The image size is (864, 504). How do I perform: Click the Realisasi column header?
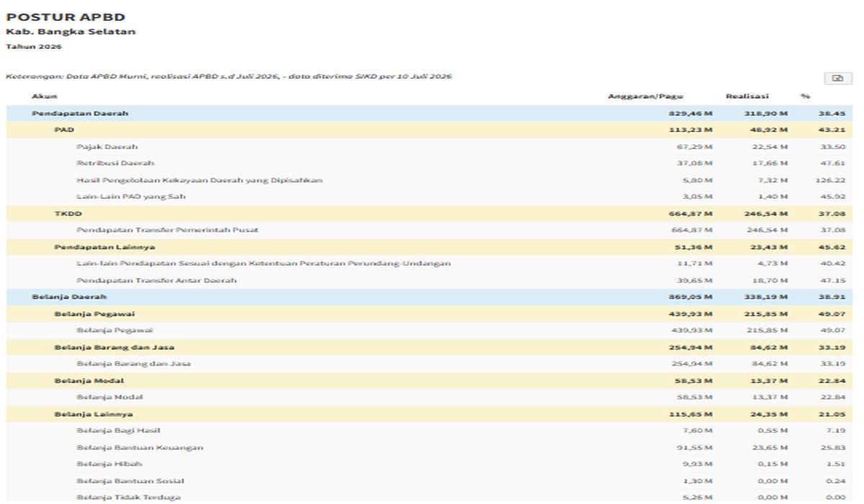[747, 96]
